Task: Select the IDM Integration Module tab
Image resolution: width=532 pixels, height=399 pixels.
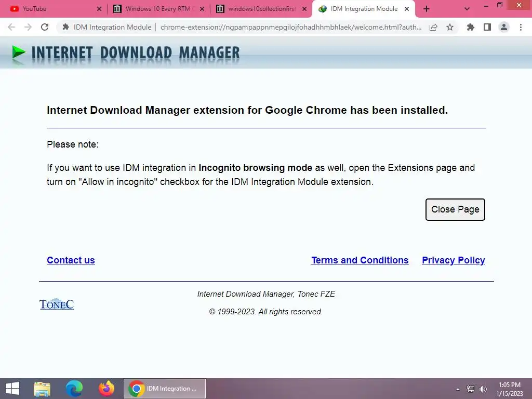Action: pos(364,9)
